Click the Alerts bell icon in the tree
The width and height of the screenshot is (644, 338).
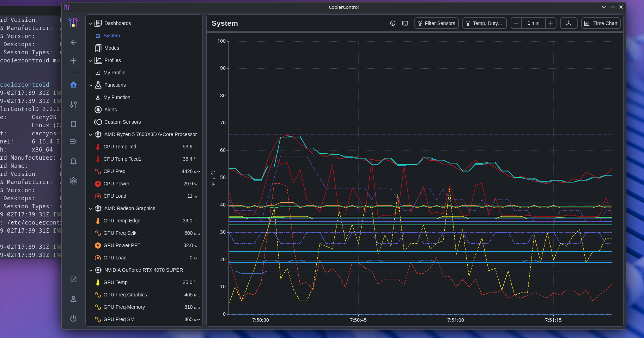pos(98,110)
